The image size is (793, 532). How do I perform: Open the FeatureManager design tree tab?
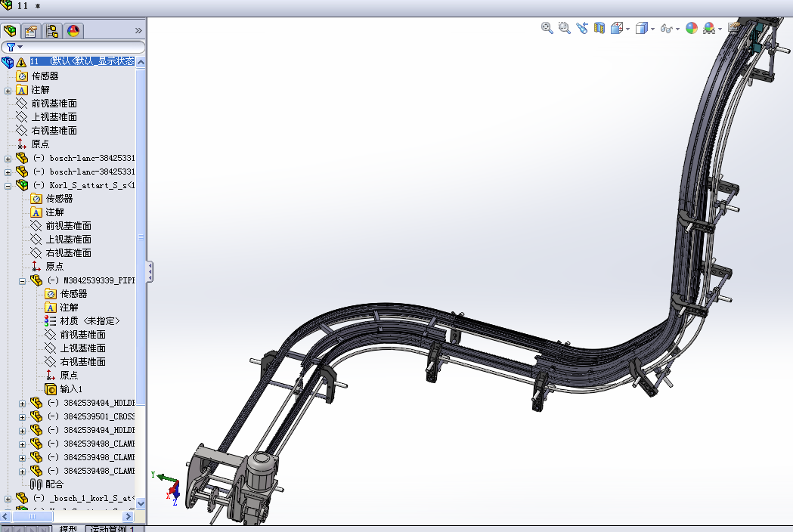pyautogui.click(x=10, y=31)
